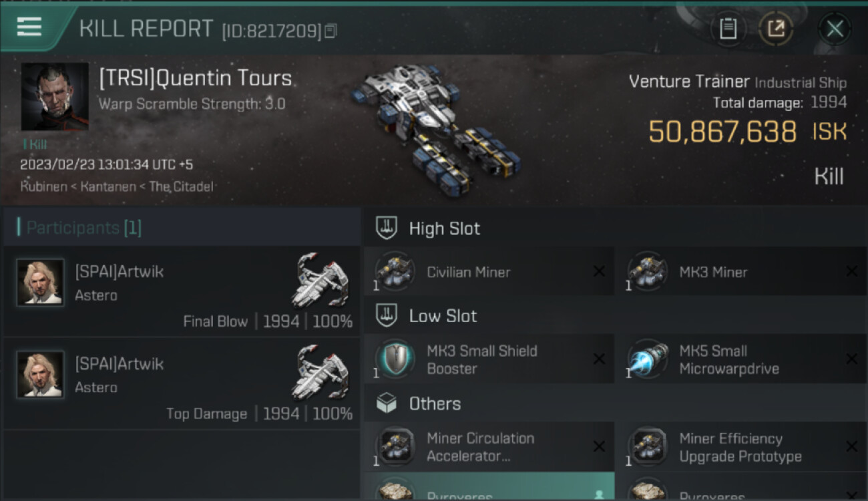Open Artwik's Final Blow entry
The height and width of the screenshot is (501, 868).
coord(182,291)
